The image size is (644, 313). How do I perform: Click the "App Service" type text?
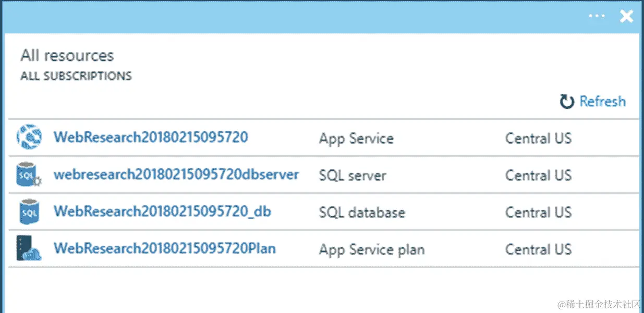356,139
